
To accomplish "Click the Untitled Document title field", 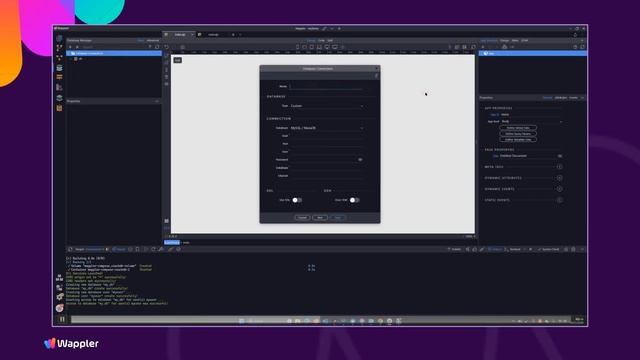I will 528,156.
